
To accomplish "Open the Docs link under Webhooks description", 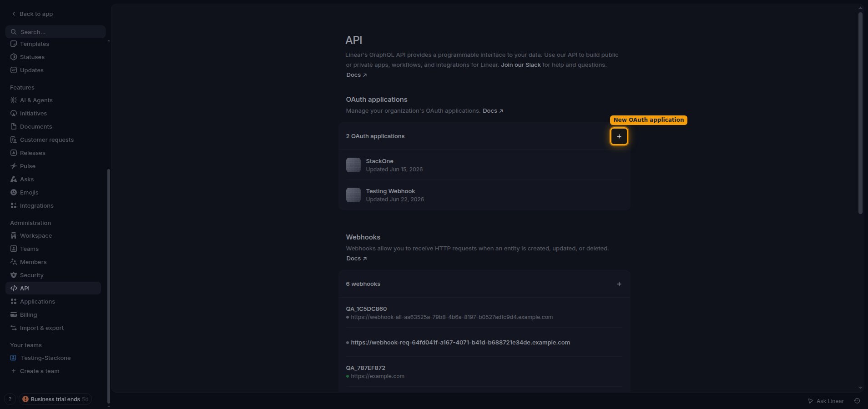I will (x=357, y=259).
